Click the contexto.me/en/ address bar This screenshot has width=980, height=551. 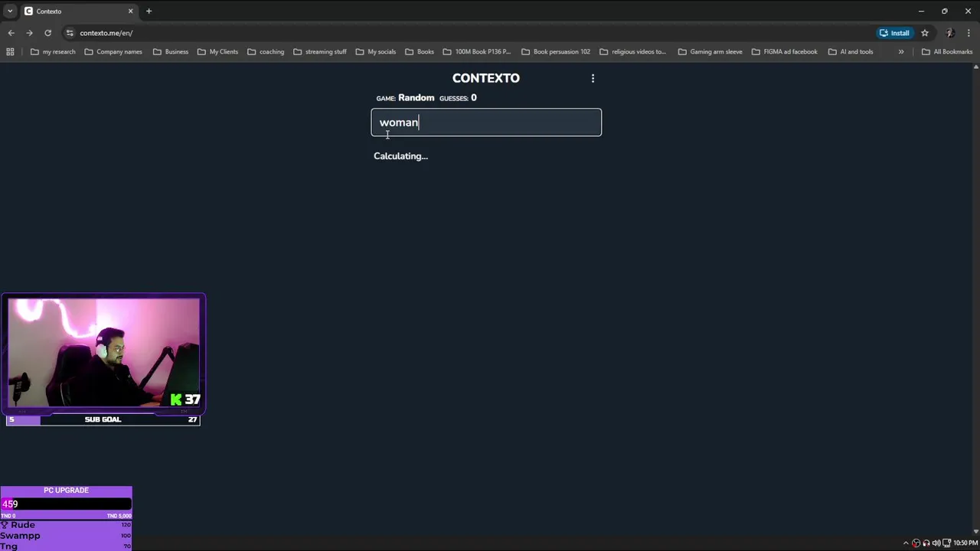tap(106, 33)
